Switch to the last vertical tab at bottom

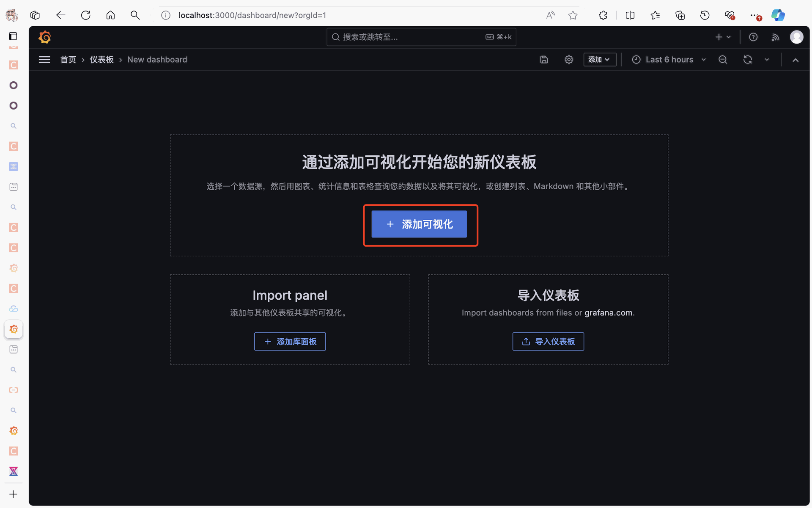(x=14, y=471)
